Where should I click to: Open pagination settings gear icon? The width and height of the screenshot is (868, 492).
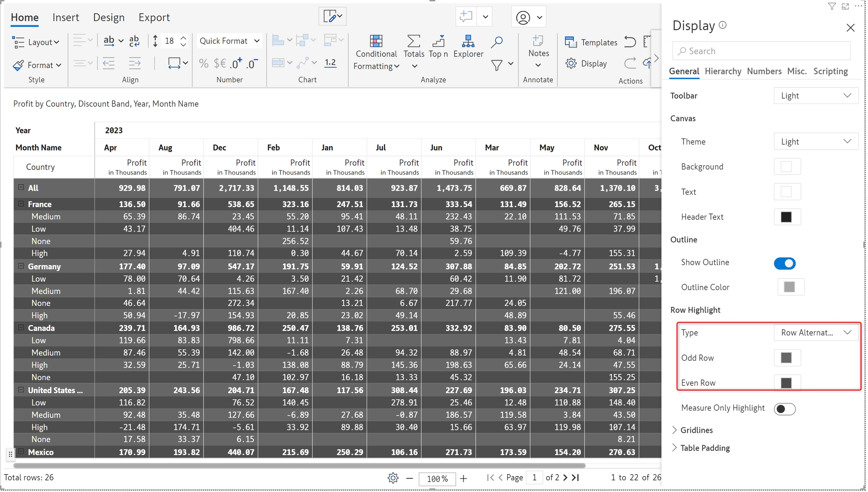(x=393, y=478)
